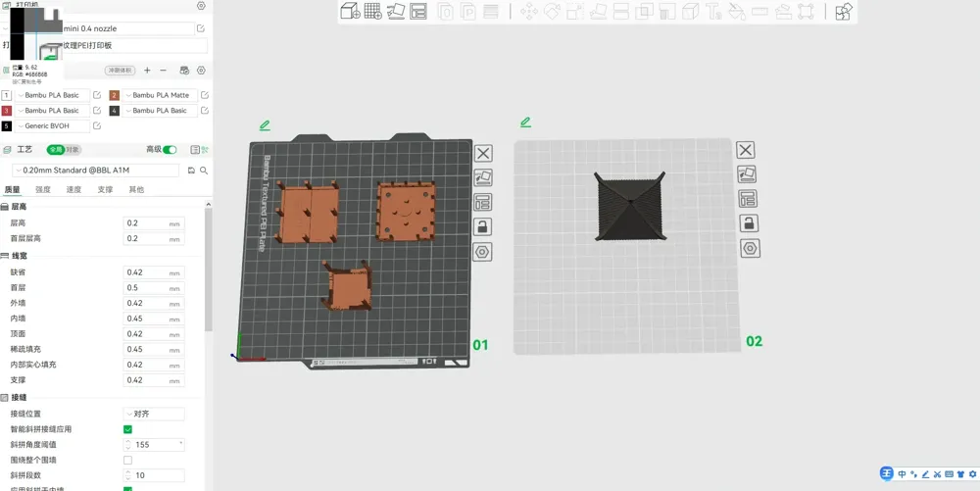This screenshot has width=980, height=491.
Task: Toggle the lock icon on plate 02
Action: pos(749,223)
